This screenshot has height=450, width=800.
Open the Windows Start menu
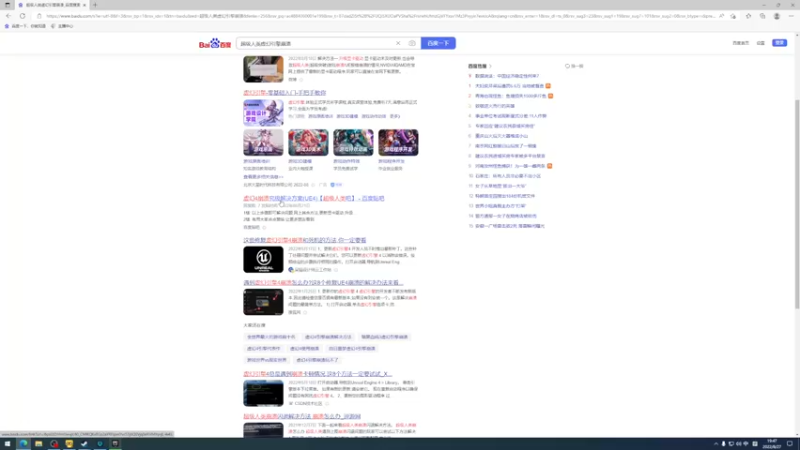coord(7,444)
